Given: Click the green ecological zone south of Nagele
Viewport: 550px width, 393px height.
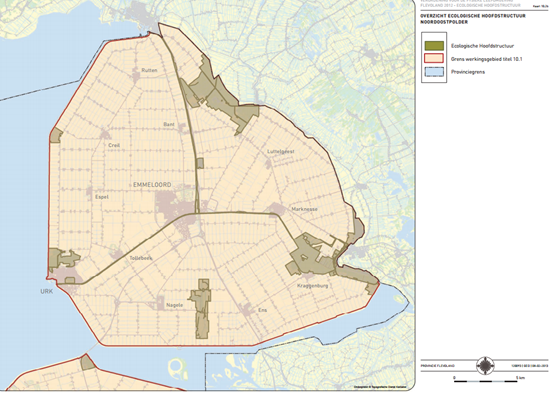Looking at the screenshot, I should click(202, 309).
